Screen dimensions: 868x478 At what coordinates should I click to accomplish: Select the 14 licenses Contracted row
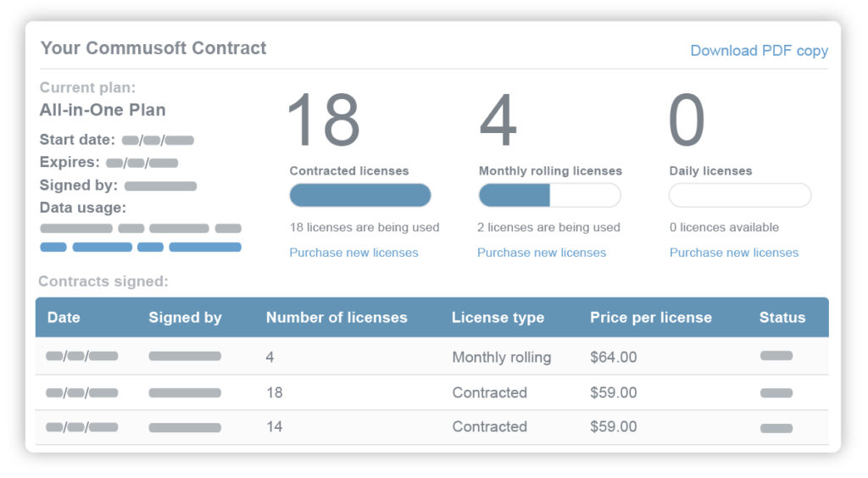coord(431,427)
